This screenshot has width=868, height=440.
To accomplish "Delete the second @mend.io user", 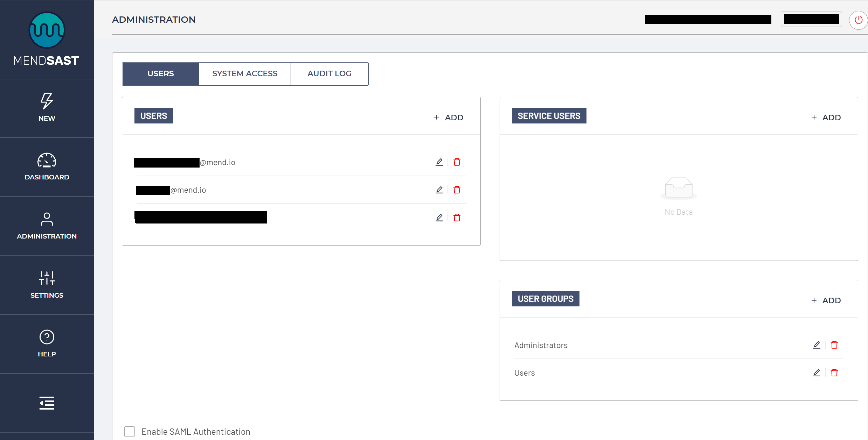I will [x=457, y=190].
